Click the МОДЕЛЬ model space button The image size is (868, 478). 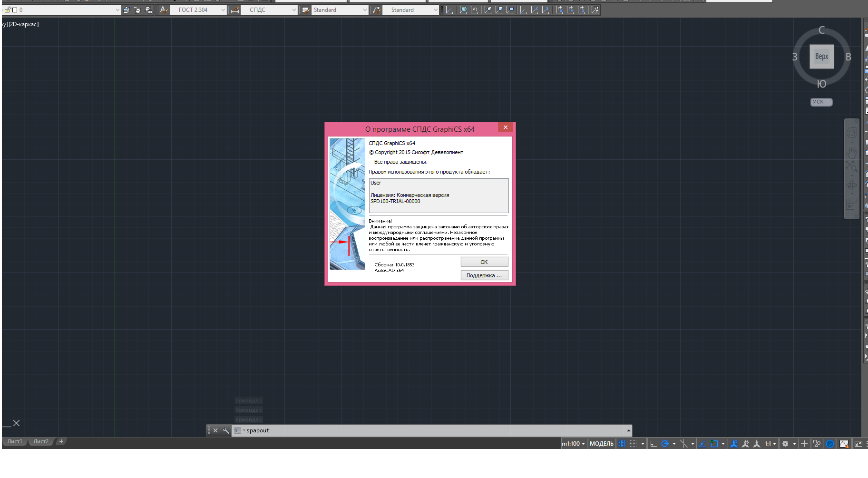[x=602, y=444]
